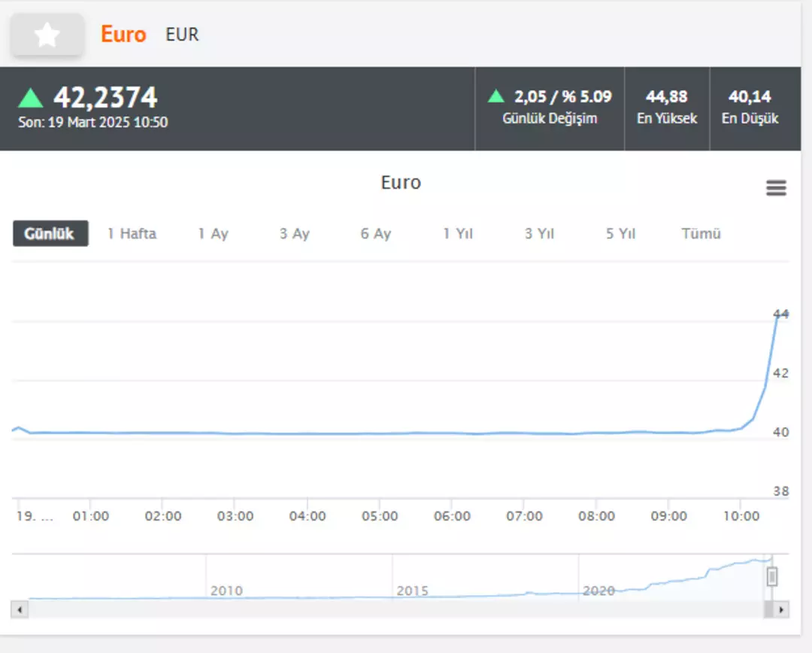Open the chart hamburger menu
The image size is (812, 653).
click(776, 187)
